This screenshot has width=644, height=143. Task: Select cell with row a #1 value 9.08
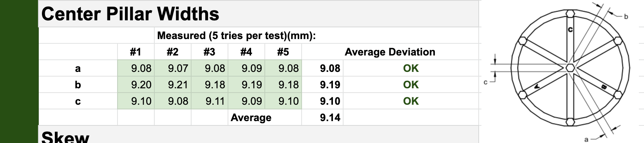(x=136, y=68)
